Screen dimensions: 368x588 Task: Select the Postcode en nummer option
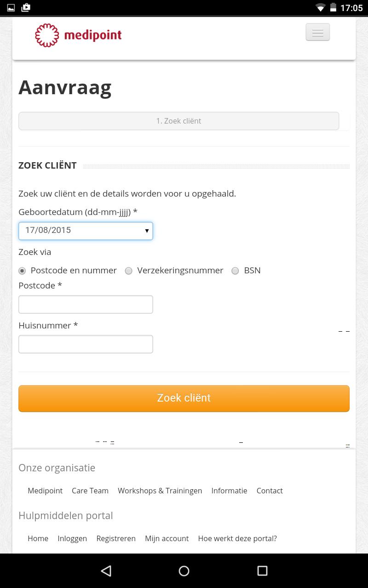click(22, 271)
